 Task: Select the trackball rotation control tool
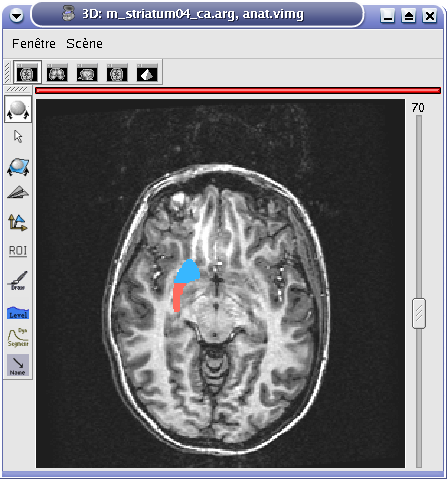click(x=18, y=109)
